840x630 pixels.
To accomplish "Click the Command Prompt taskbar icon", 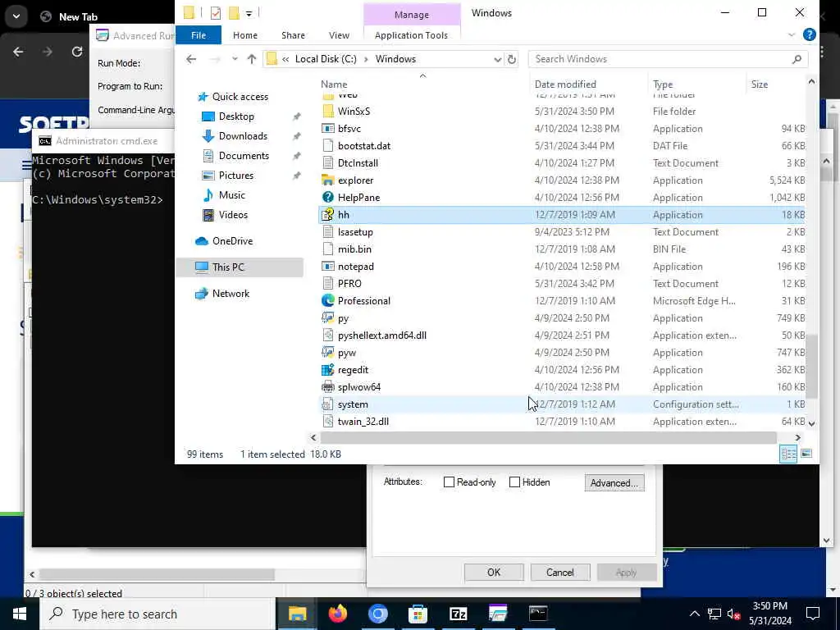I will [x=538, y=614].
